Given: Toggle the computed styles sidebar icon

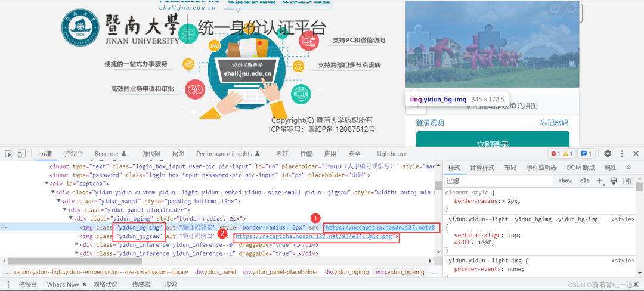Looking at the screenshot, I should coord(627,181).
